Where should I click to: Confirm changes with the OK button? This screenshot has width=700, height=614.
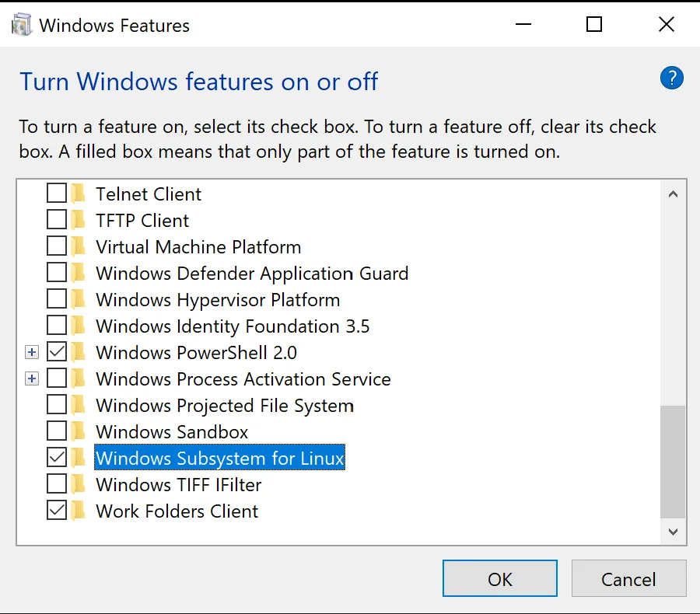499,578
